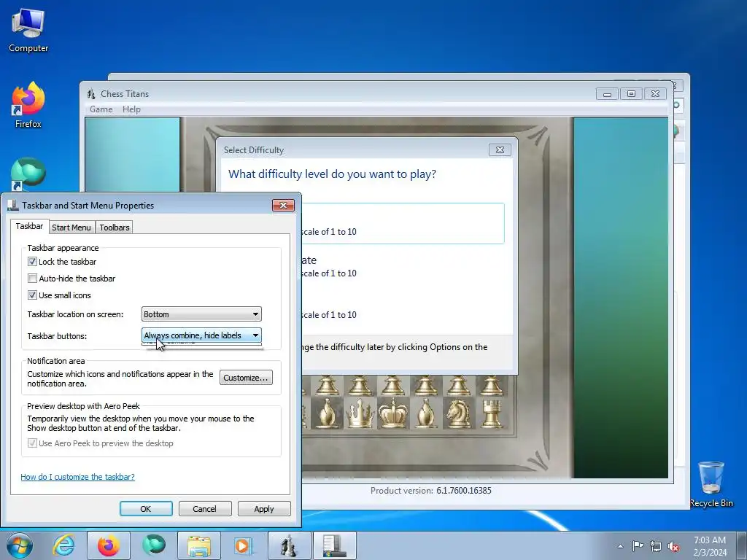747x560 pixels.
Task: Open Windows Media Player from the taskbar
Action: point(243,545)
